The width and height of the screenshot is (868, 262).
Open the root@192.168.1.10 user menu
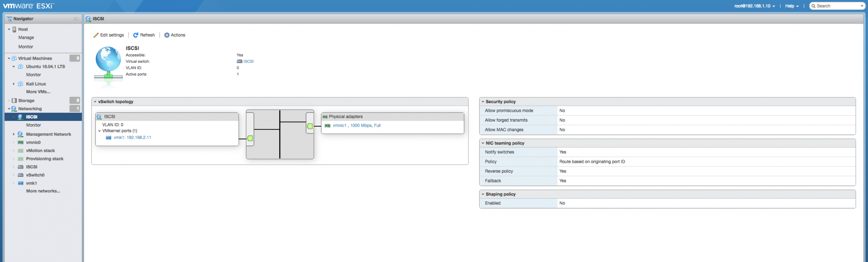pos(755,6)
